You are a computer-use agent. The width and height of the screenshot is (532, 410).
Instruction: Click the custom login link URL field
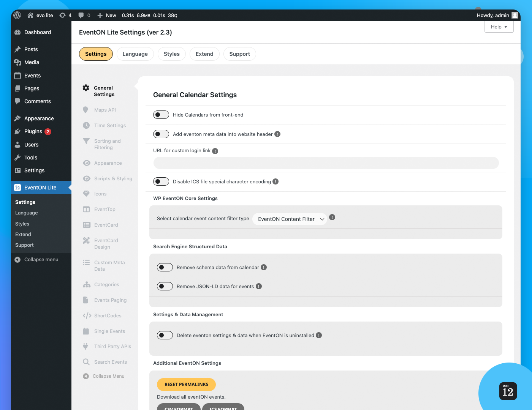(x=326, y=163)
